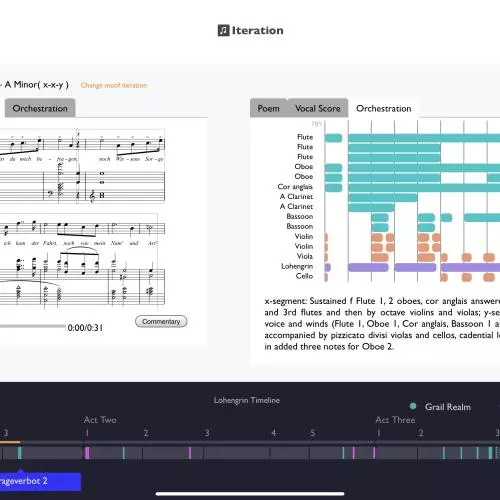
Task: Open the Commentary button
Action: (x=161, y=321)
